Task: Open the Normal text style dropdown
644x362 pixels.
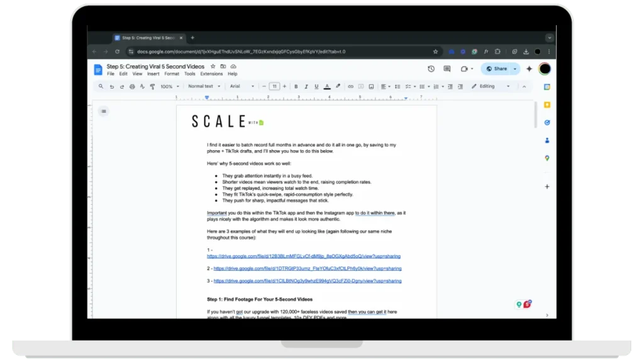Action: (x=204, y=87)
